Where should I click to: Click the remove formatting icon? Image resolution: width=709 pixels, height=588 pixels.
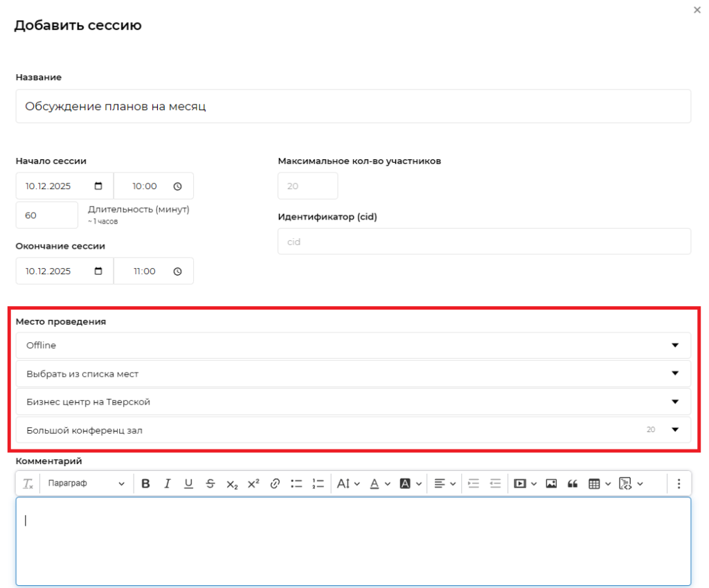28,484
